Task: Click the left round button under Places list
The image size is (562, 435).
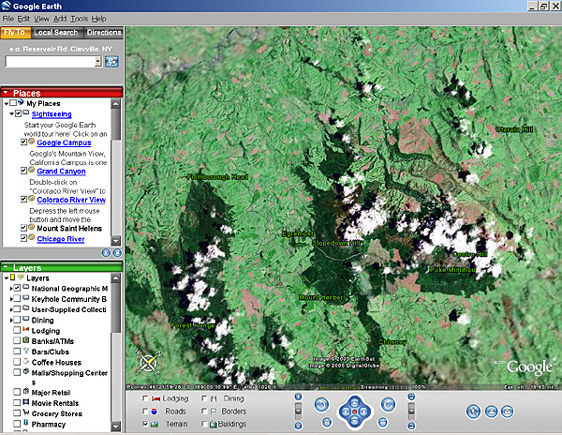Action: [106, 253]
